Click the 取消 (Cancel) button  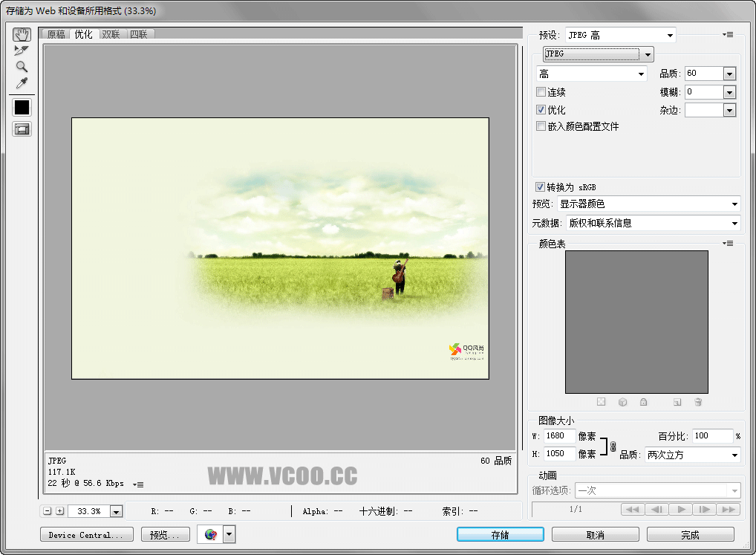(x=595, y=535)
